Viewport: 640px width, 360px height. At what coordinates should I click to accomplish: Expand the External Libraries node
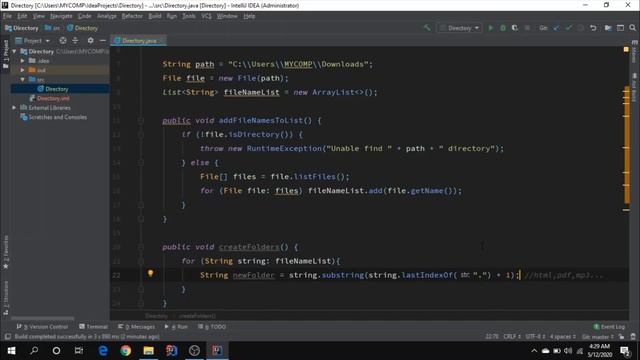[14, 108]
